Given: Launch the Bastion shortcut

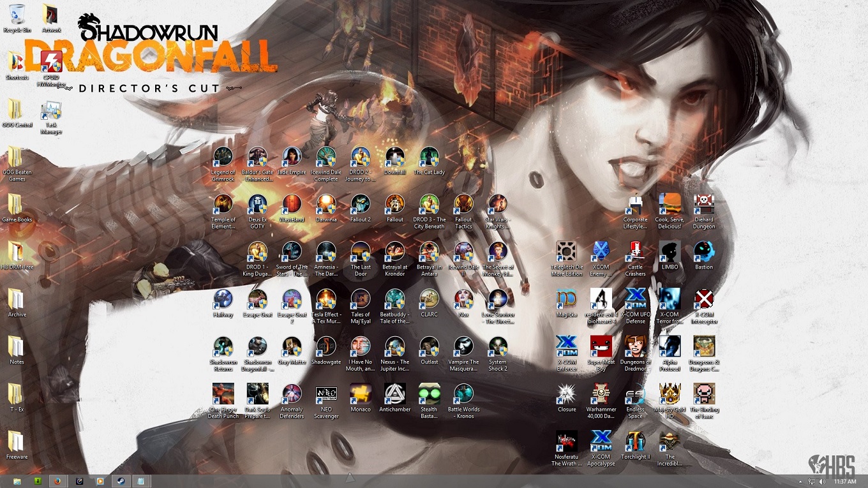Looking at the screenshot, I should coord(704,256).
